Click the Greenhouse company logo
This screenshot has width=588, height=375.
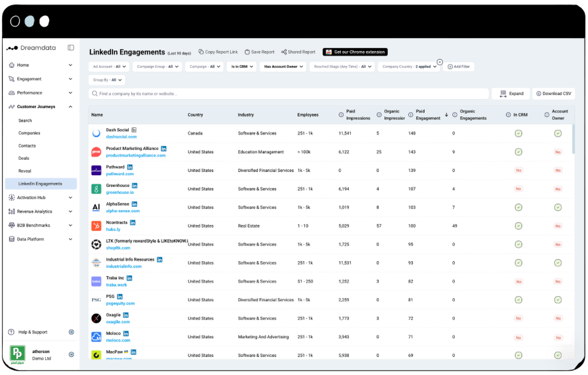coord(96,189)
